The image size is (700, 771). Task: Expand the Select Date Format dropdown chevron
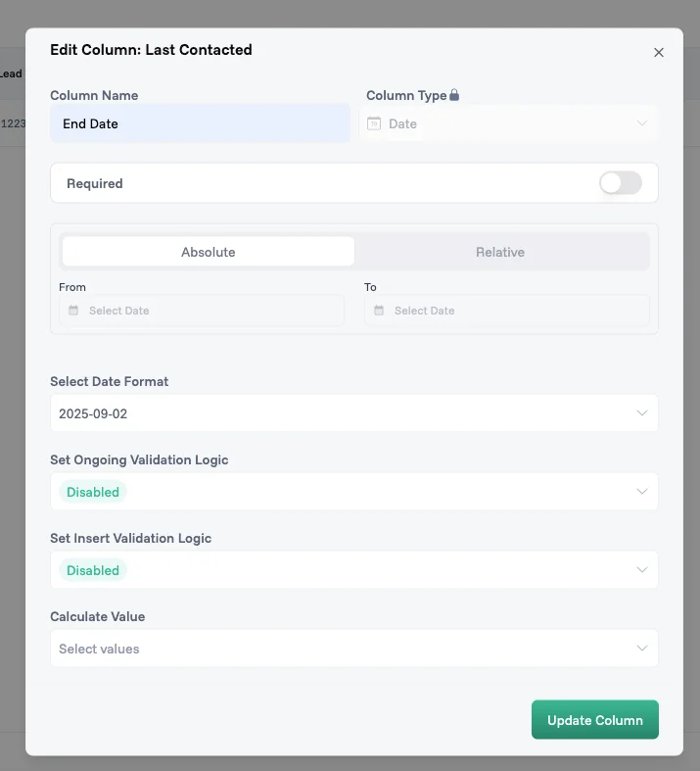pyautogui.click(x=642, y=413)
